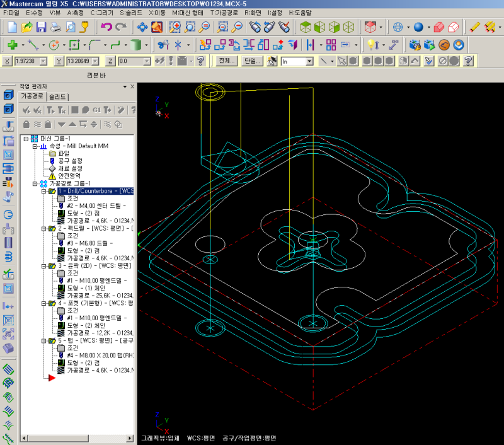This screenshot has height=445, width=504.
Task: Select the Drill/Counterbore operation icon
Action: tap(53, 190)
